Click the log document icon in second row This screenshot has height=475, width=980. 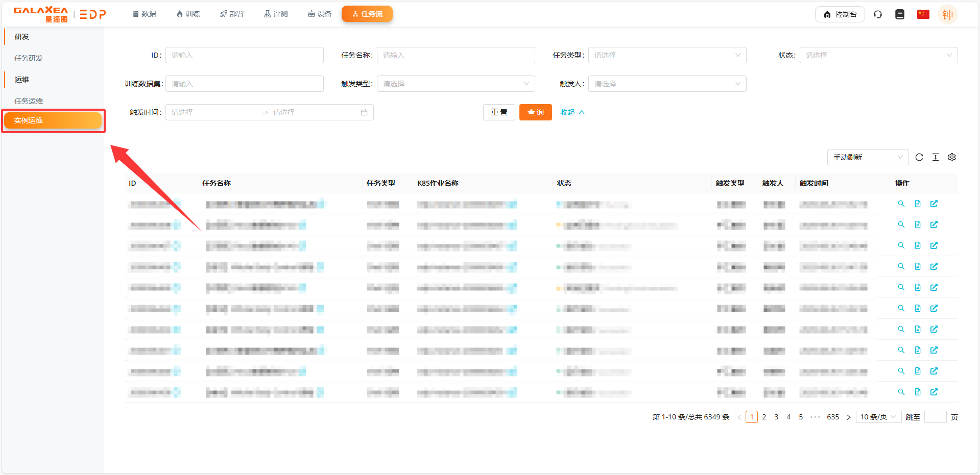click(x=918, y=224)
